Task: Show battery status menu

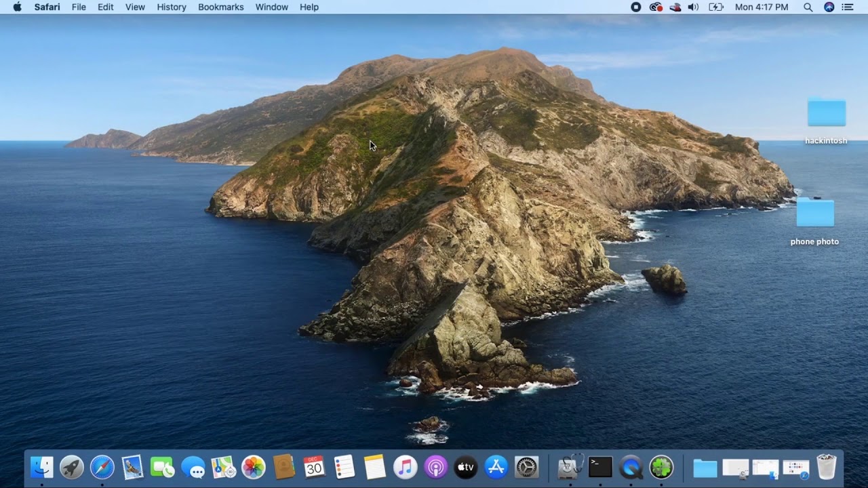Action: click(716, 7)
